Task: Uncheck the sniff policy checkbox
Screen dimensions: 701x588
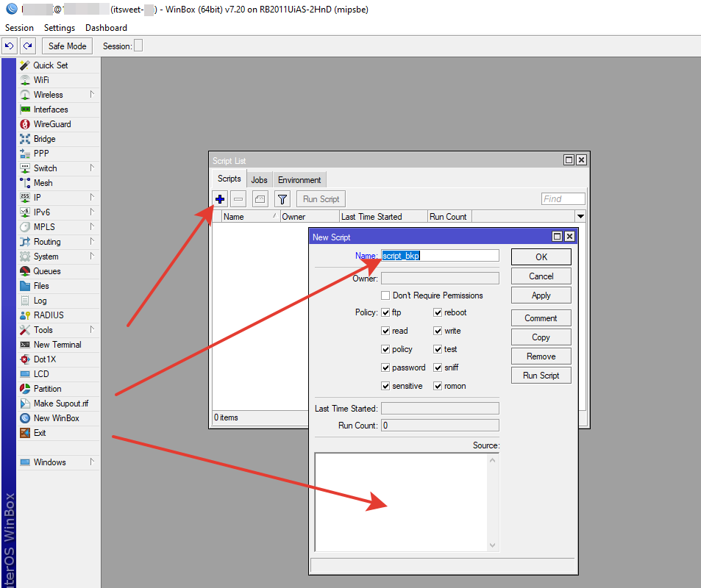Action: (x=438, y=367)
